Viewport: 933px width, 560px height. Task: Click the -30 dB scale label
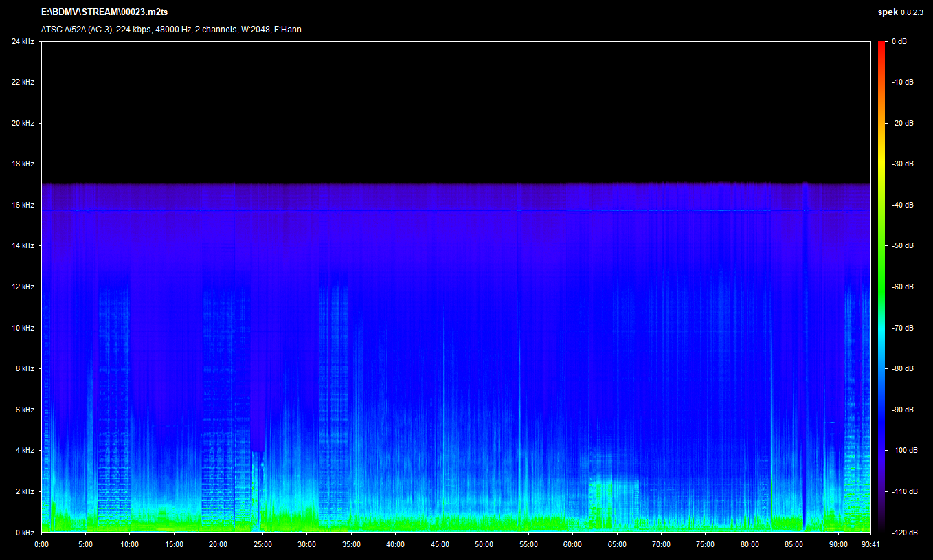click(902, 164)
